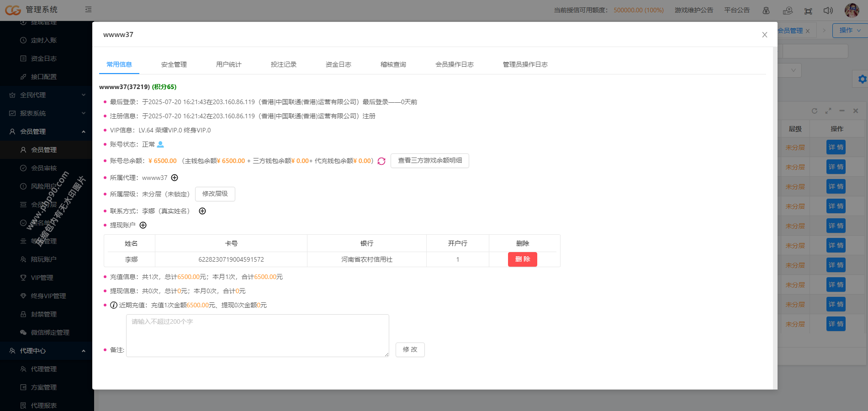This screenshot has height=411, width=868.
Task: Toggle fullscreen icon in top bar
Action: tap(808, 11)
